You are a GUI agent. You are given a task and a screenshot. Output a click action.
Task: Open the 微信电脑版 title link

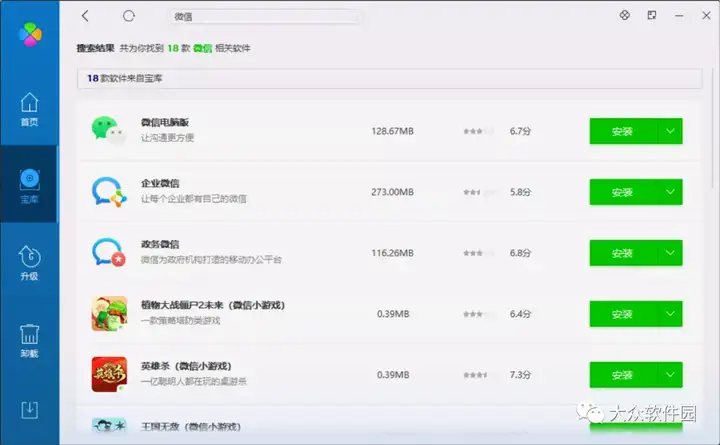[165, 122]
